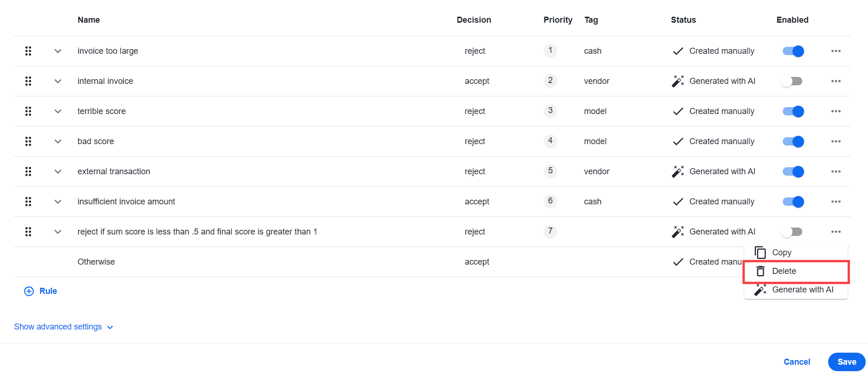The height and width of the screenshot is (380, 868).
Task: Click the plus icon beside Rule
Action: click(29, 291)
